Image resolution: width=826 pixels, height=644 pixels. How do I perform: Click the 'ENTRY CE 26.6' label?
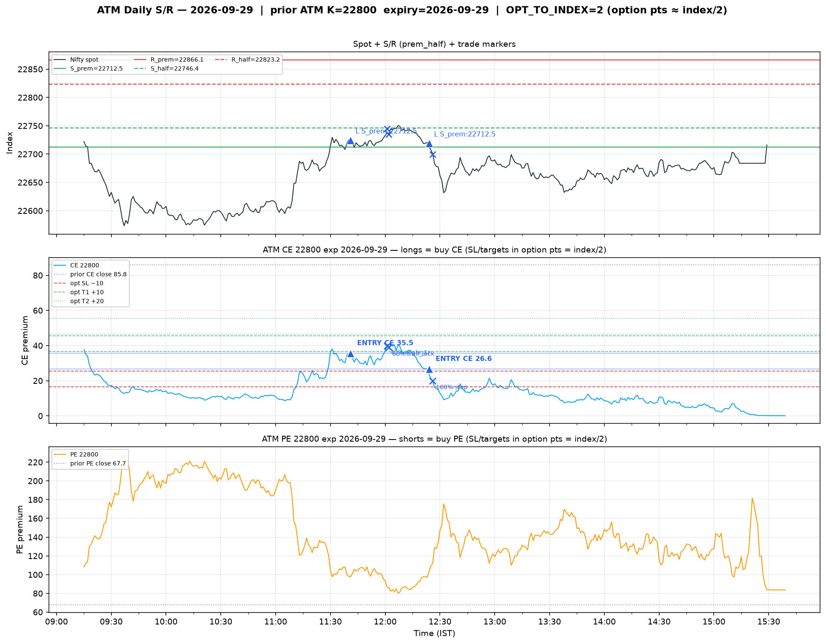point(464,359)
